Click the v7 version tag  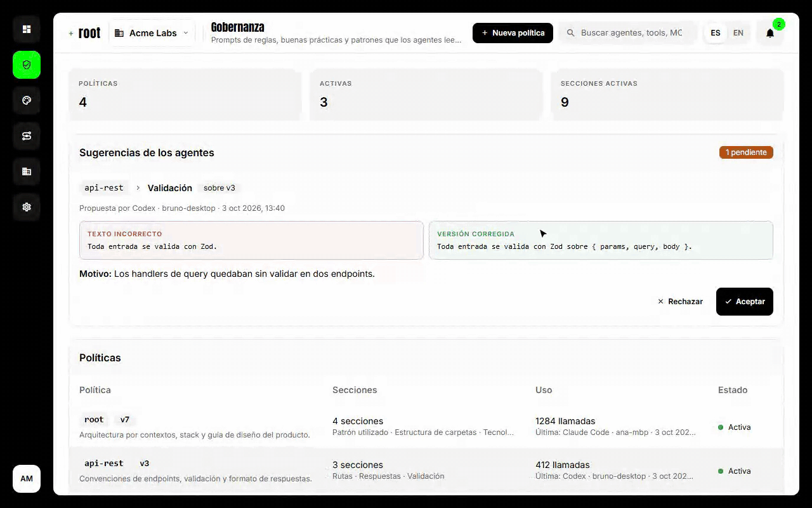tap(125, 420)
